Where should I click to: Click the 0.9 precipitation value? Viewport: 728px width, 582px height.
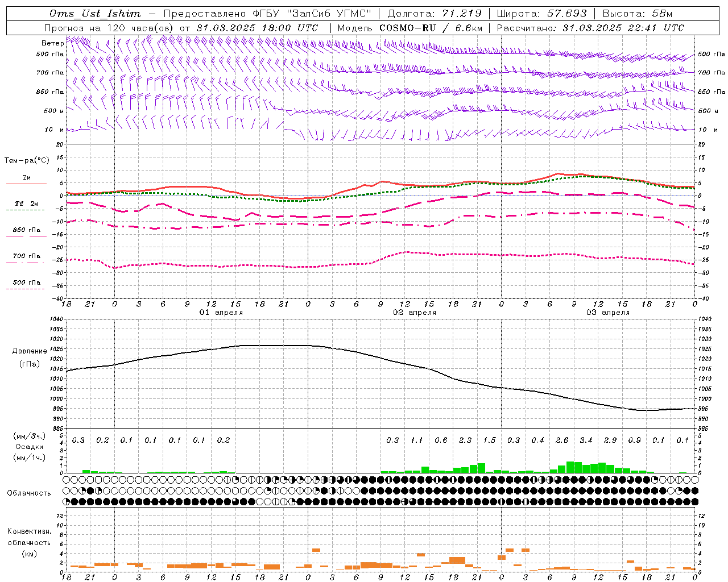tap(634, 440)
